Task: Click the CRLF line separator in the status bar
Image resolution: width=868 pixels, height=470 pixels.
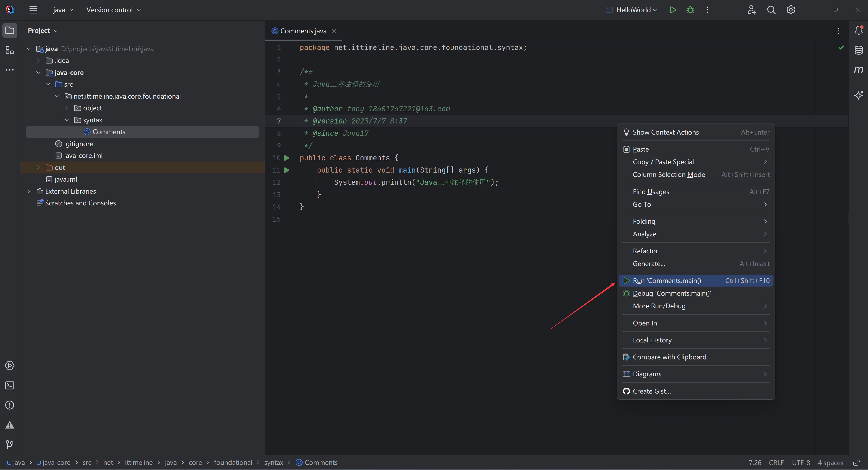Action: pos(776,463)
